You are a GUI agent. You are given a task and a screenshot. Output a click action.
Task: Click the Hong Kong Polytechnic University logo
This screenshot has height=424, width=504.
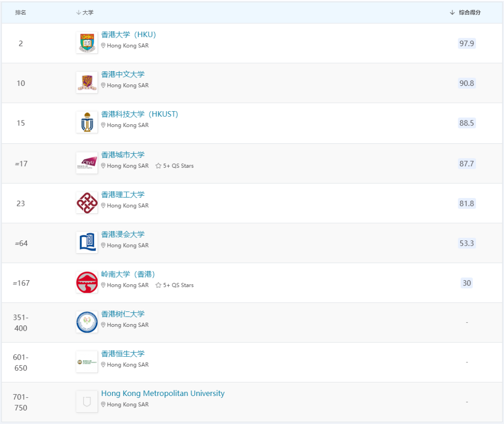point(87,203)
